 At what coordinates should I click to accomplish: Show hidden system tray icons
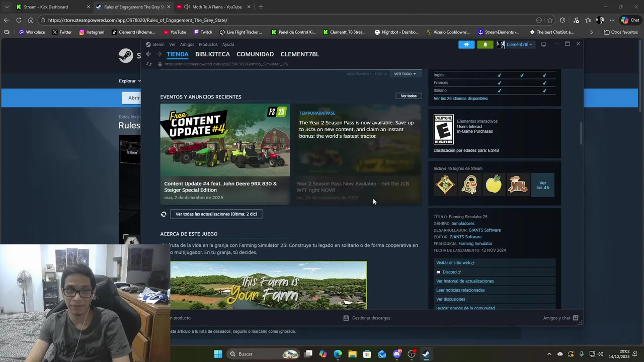tap(549, 354)
